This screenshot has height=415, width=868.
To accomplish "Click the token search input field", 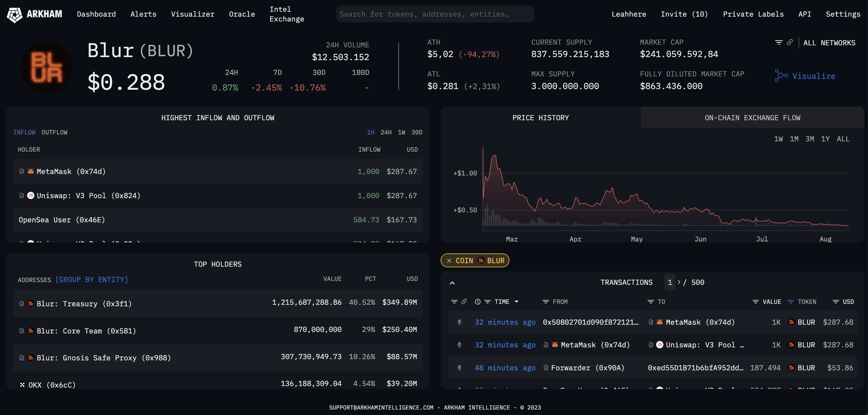I will coord(435,14).
